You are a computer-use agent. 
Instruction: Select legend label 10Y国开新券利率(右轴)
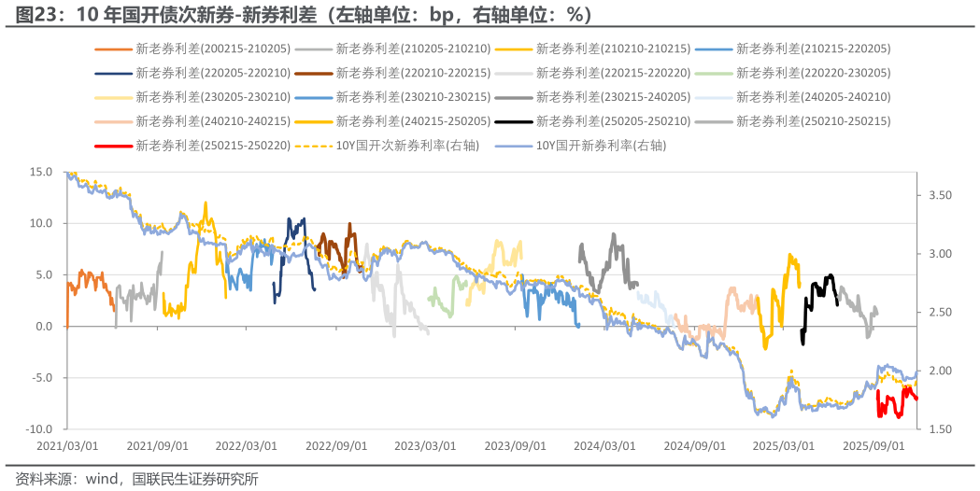602,146
